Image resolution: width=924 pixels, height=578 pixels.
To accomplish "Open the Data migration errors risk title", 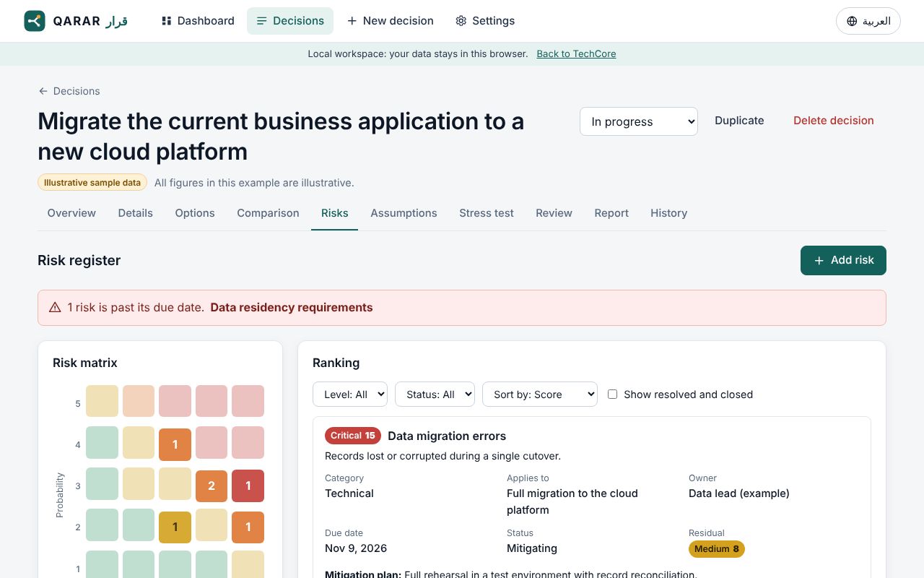I will tap(447, 436).
